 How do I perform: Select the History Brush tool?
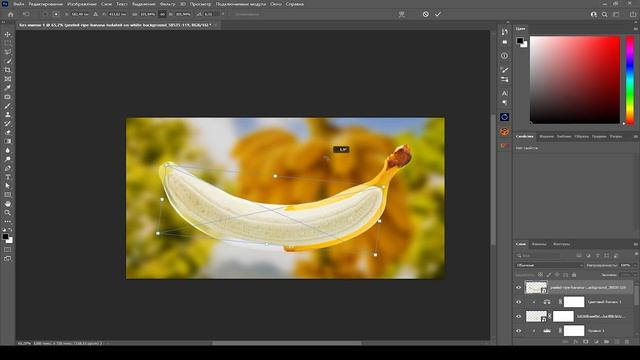click(x=7, y=124)
